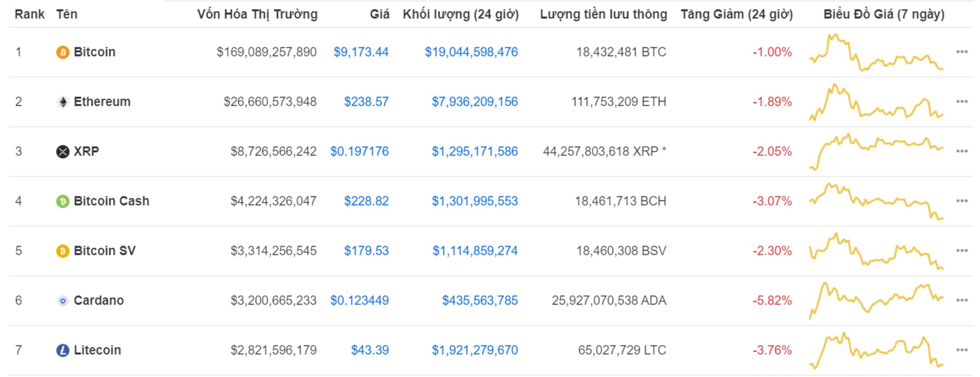Click the XRP black logo icon
Image resolution: width=980 pixels, height=377 pixels.
tap(63, 152)
